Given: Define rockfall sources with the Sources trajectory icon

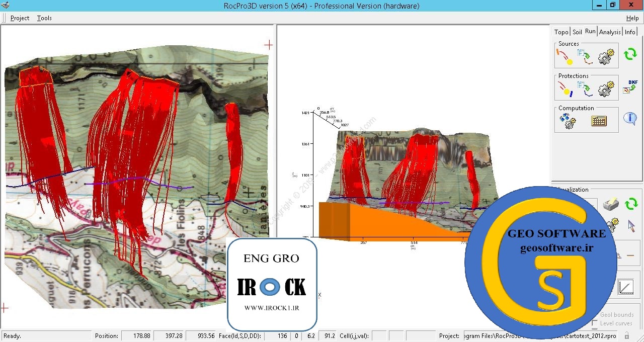Looking at the screenshot, I should 565,57.
